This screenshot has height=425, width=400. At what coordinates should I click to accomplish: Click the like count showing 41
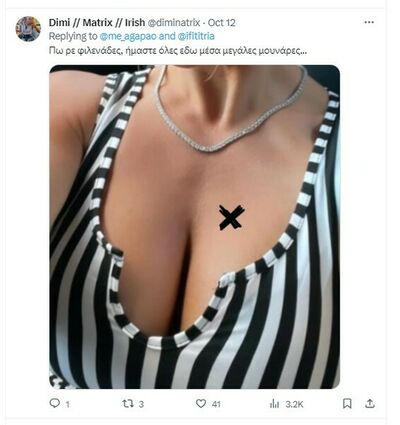pyautogui.click(x=216, y=404)
